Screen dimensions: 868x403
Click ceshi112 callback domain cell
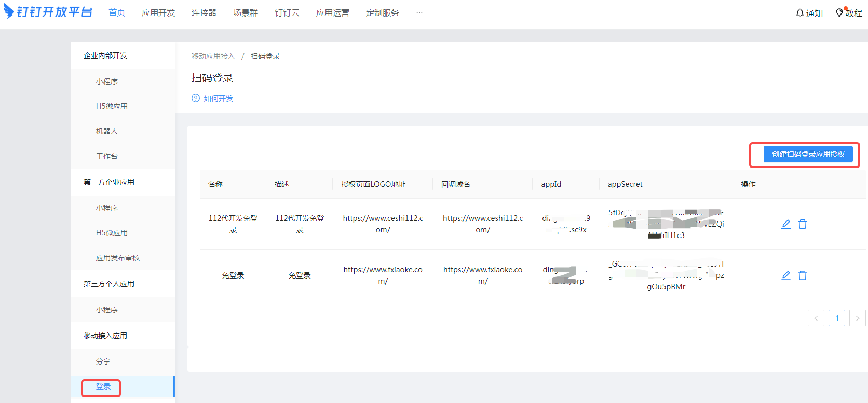click(483, 224)
